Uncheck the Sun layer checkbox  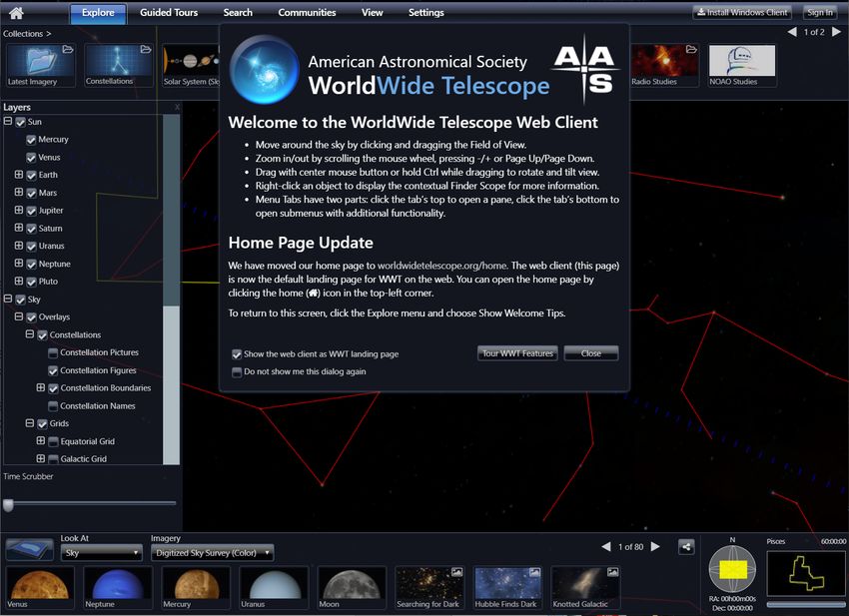[x=21, y=123]
